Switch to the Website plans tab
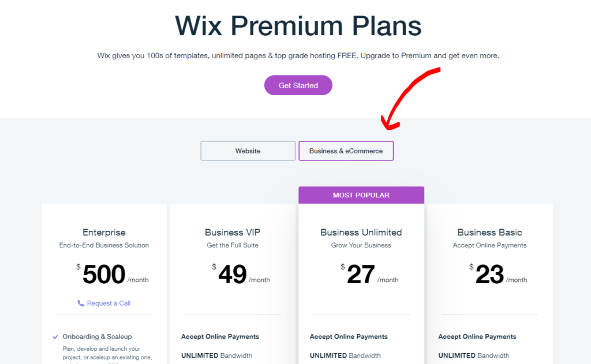This screenshot has width=591, height=364. (x=248, y=151)
